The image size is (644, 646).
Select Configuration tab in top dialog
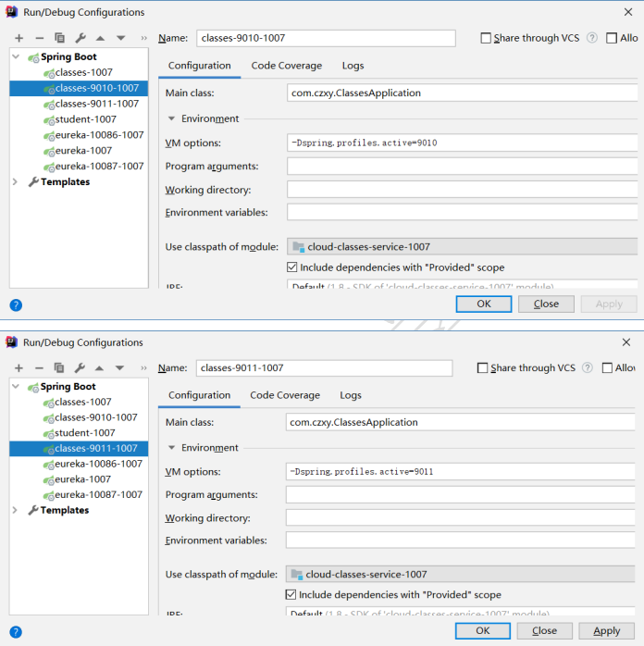tap(199, 66)
